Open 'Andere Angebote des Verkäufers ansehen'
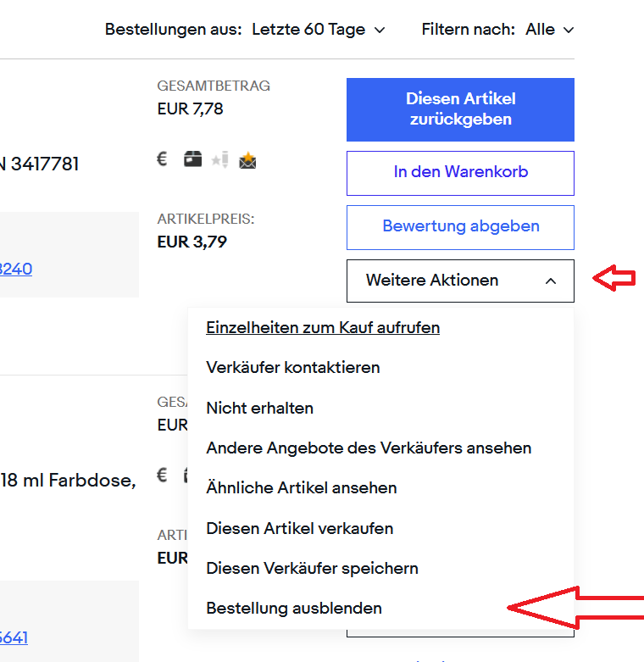 tap(369, 448)
